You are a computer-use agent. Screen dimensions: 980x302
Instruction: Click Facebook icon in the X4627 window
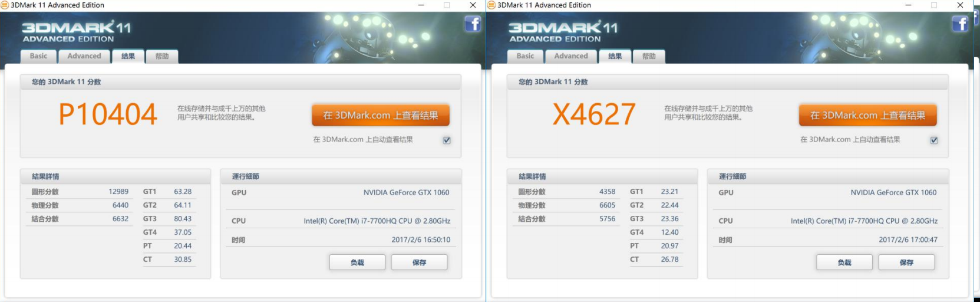pos(960,24)
